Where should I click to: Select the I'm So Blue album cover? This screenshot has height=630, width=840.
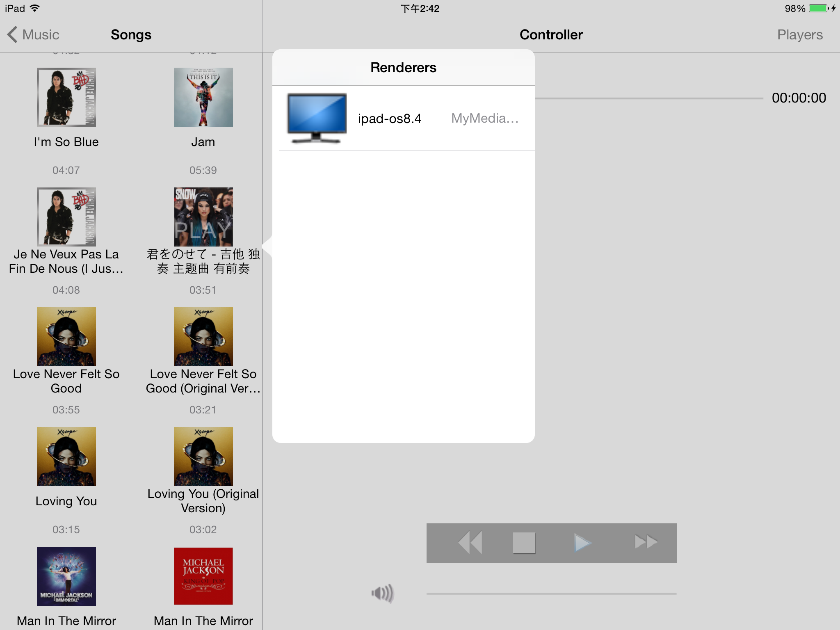point(66,97)
